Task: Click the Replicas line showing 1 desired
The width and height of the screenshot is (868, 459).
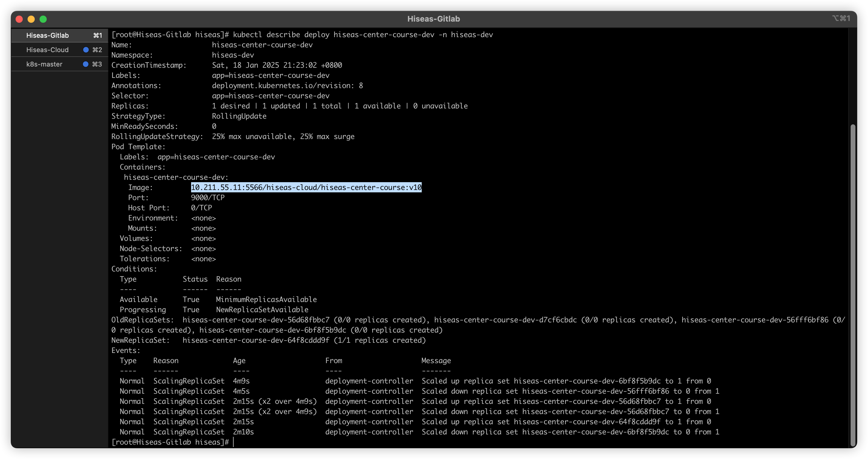Action: coord(340,106)
